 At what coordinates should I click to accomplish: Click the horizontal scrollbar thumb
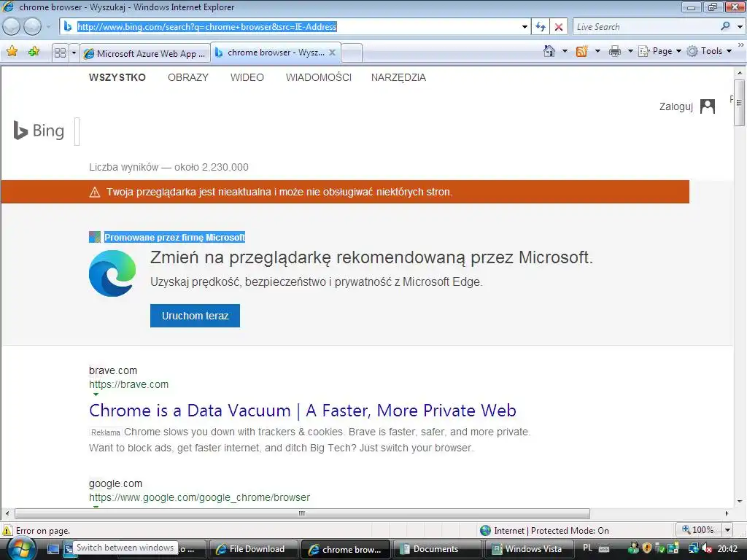[x=302, y=514]
